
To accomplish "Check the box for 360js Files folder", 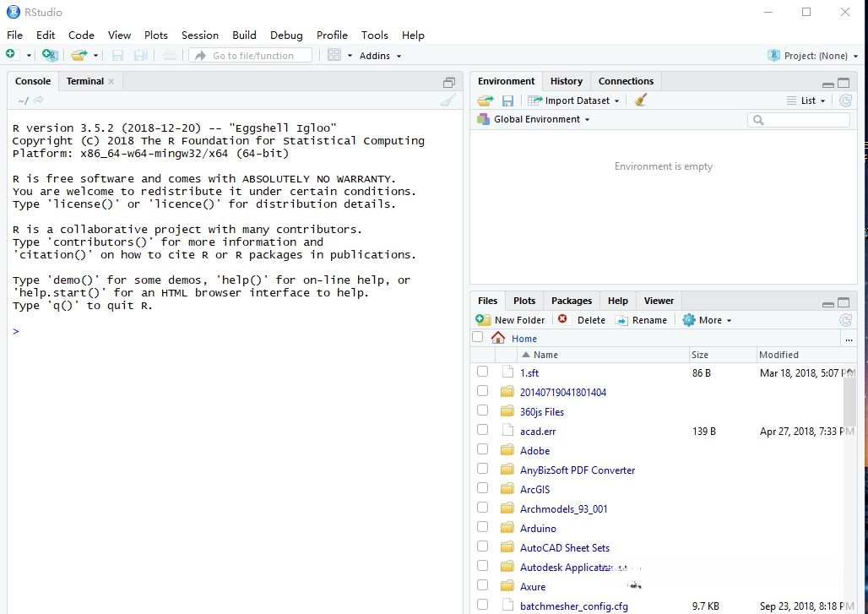I will pyautogui.click(x=483, y=410).
